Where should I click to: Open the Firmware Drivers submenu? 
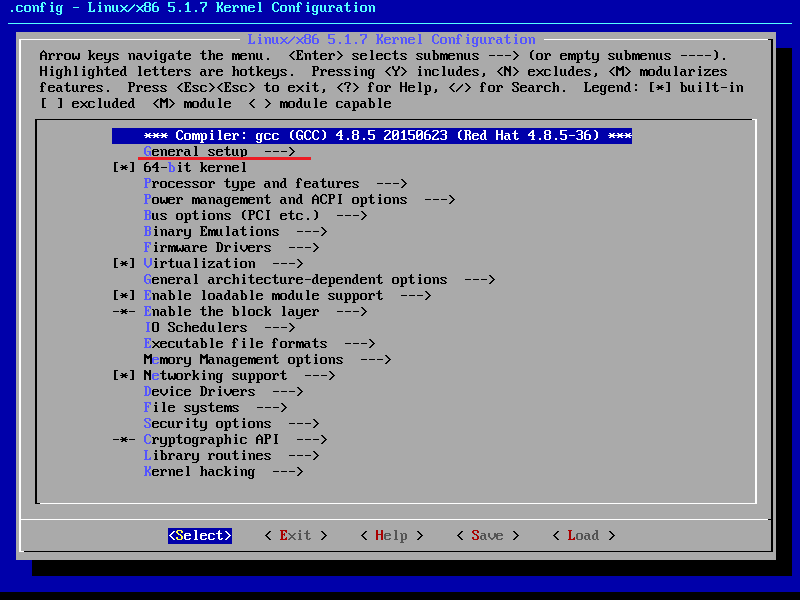[x=231, y=247]
